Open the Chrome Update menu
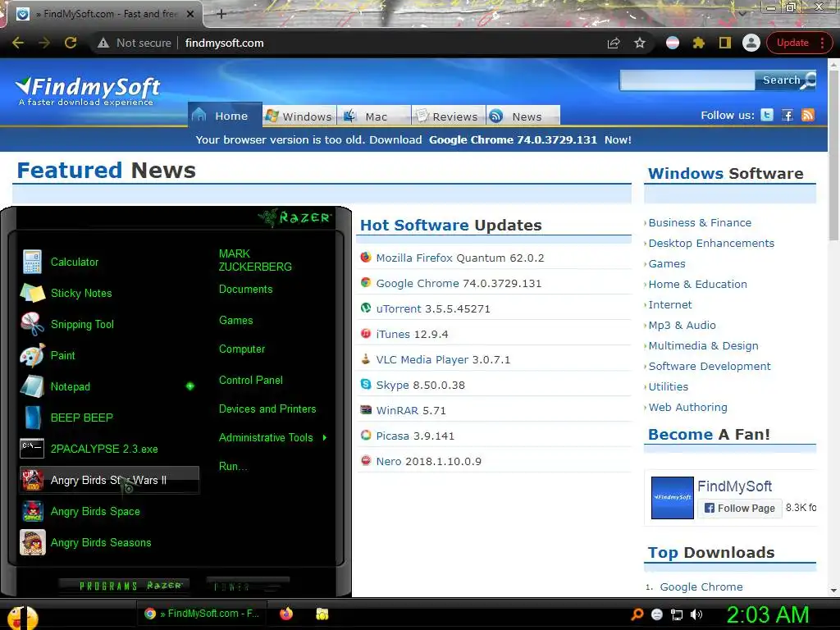This screenshot has width=840, height=630. (799, 43)
